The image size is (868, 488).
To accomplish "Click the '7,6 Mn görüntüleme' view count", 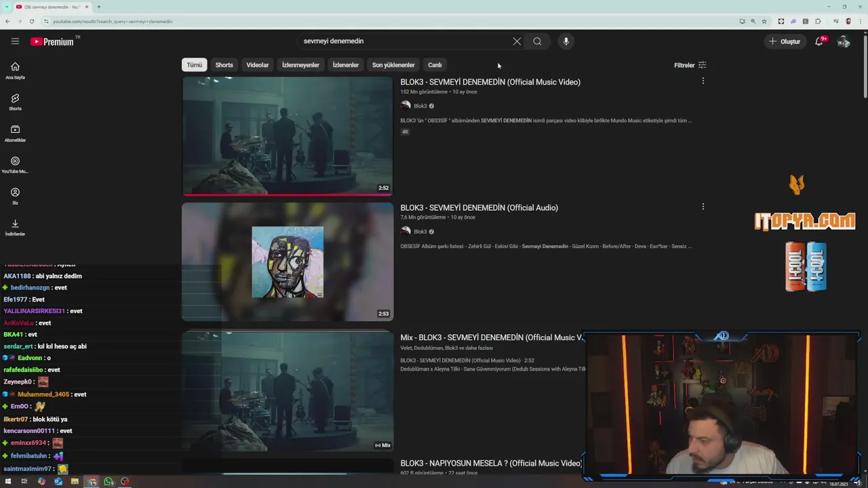I will click(x=423, y=218).
